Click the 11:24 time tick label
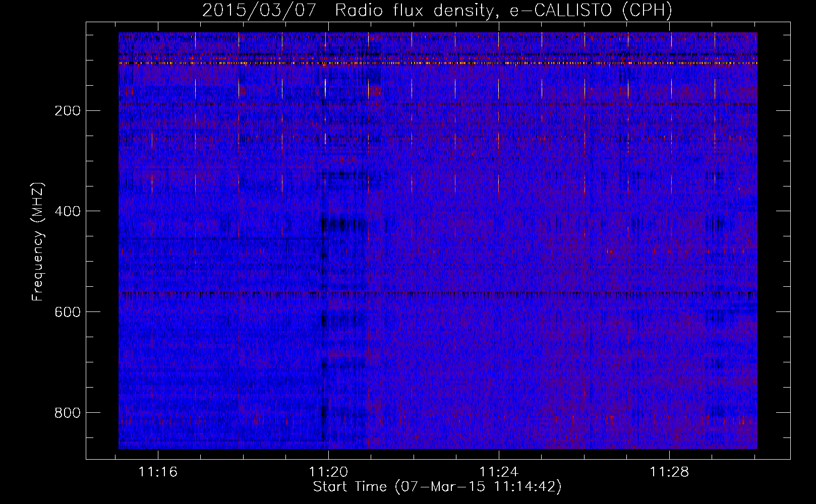 click(499, 472)
